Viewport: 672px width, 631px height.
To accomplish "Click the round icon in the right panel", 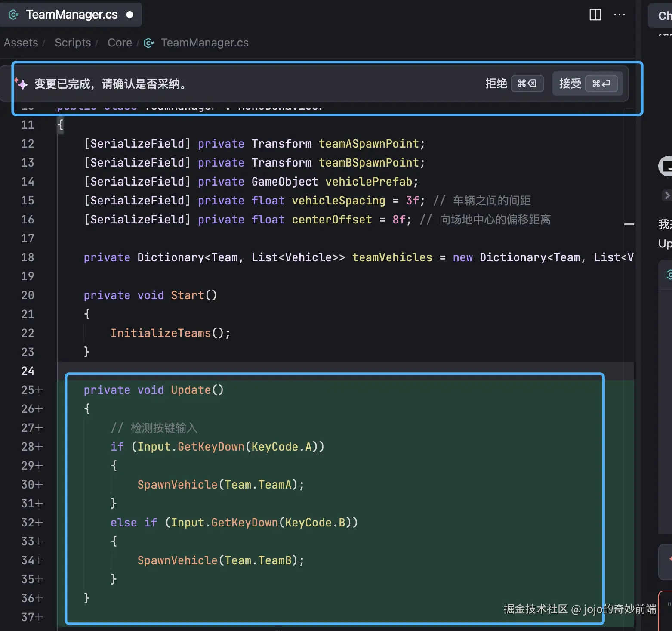I will [665, 166].
